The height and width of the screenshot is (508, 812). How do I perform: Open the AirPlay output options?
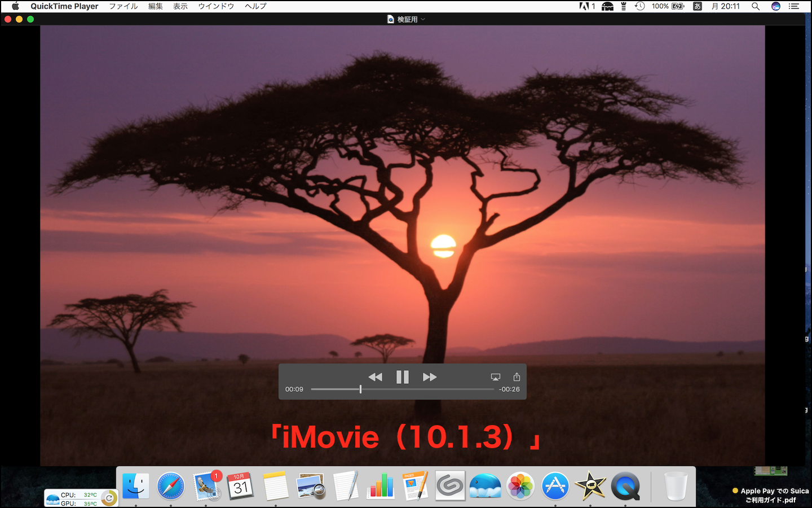[x=496, y=377]
